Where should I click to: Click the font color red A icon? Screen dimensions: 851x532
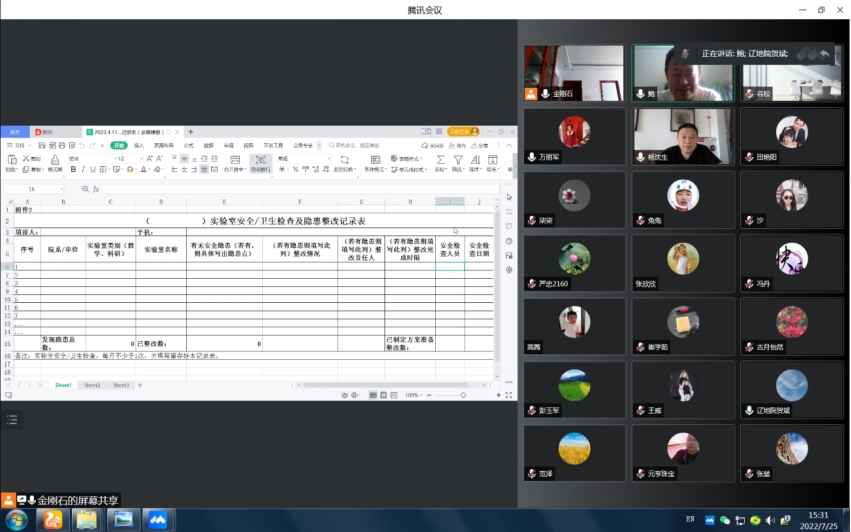click(143, 169)
